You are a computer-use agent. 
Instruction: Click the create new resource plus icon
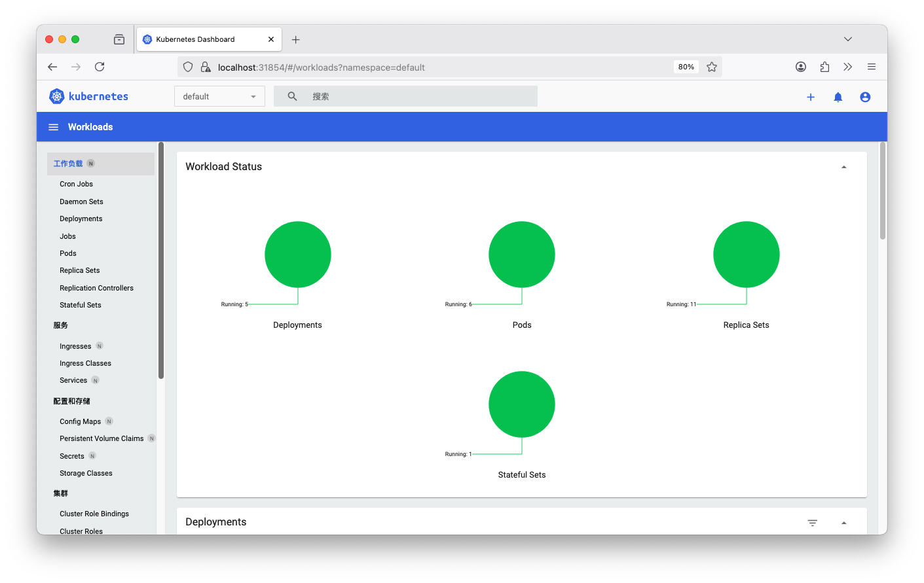click(811, 97)
